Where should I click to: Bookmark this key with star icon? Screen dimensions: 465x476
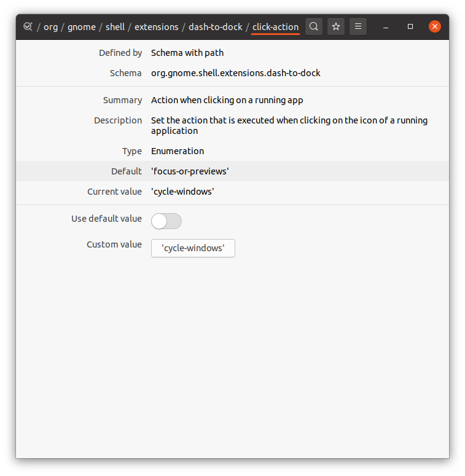coord(336,26)
